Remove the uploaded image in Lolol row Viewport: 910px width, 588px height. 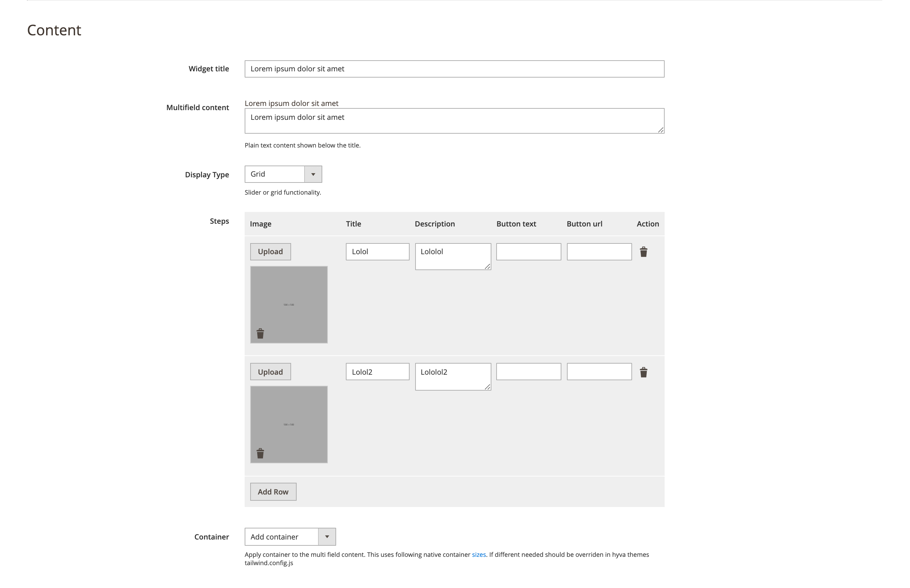(x=260, y=333)
